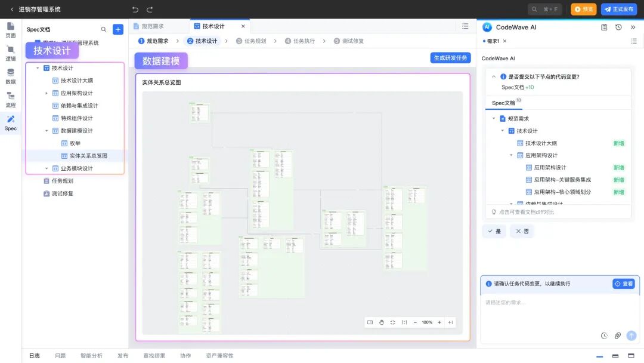644x363 pixels.
Task: Open 任务规划 in the Spec文档 tree
Action: pyautogui.click(x=63, y=181)
